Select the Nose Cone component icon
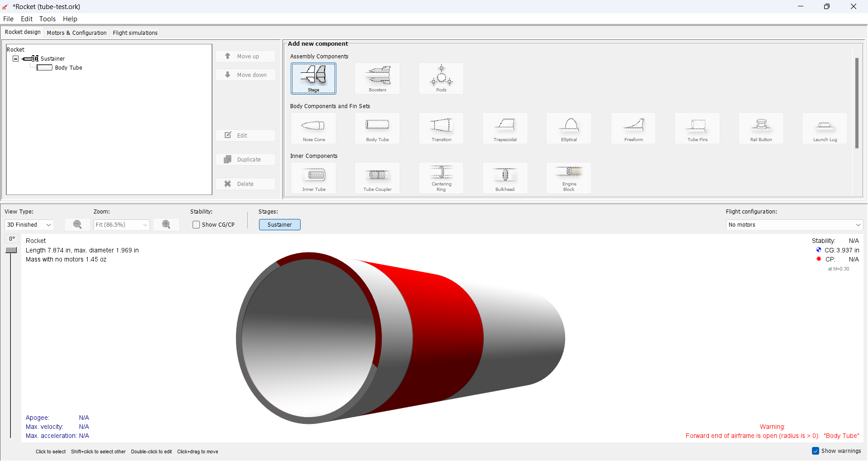Viewport: 868px width, 461px height. (313, 128)
